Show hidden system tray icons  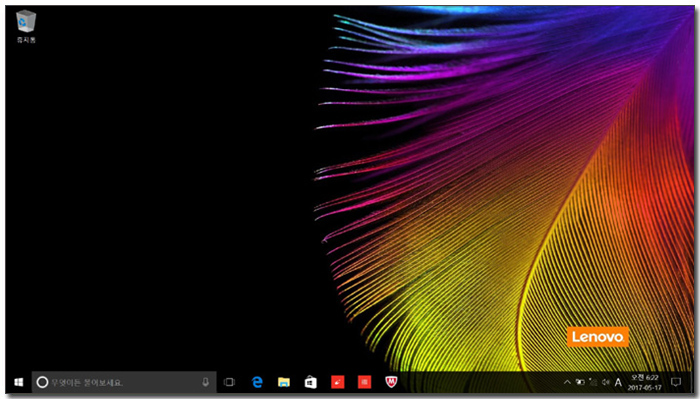coord(567,382)
